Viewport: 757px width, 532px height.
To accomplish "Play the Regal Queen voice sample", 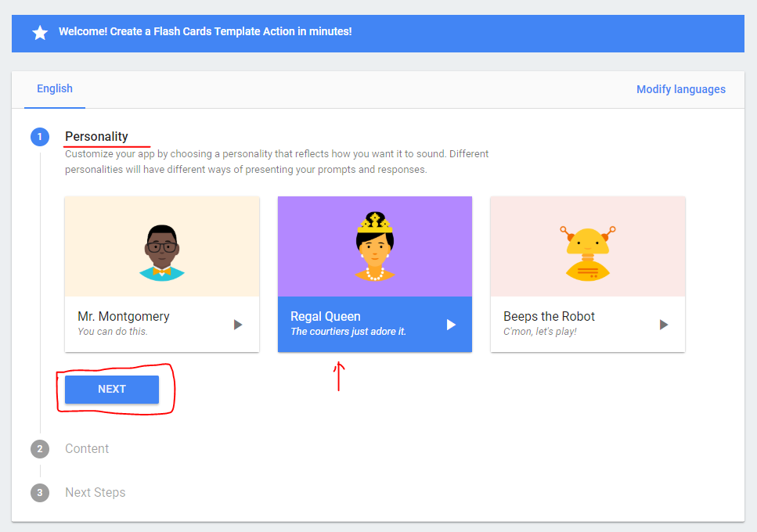I will point(450,324).
